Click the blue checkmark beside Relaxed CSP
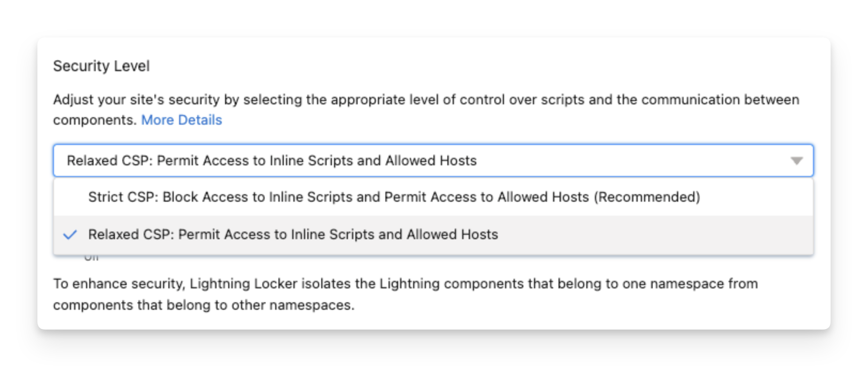The image size is (868, 367). click(70, 234)
